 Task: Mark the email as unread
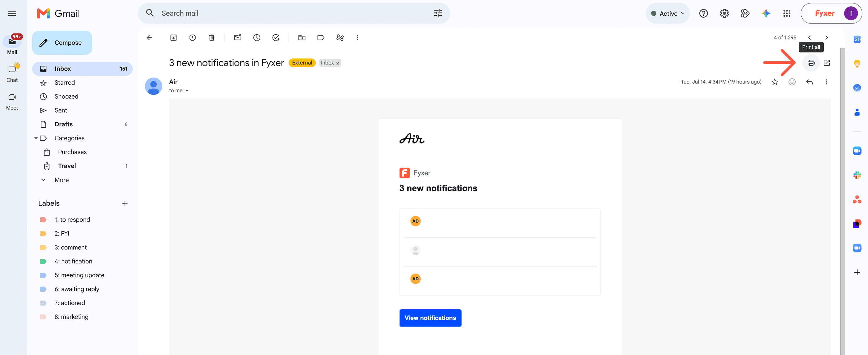[x=238, y=38]
